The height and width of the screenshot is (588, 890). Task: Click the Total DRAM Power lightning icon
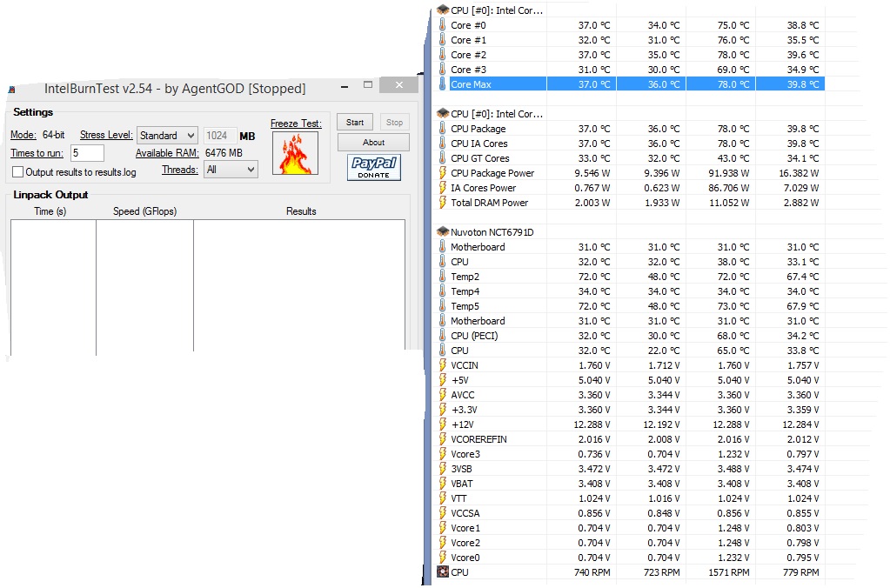click(443, 202)
